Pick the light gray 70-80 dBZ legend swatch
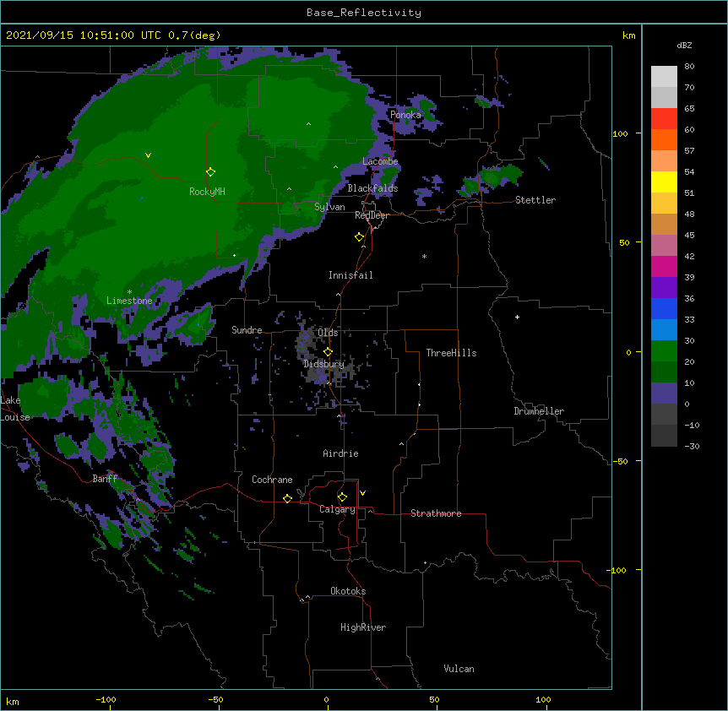Screen dimensions: 728x711 tap(664, 77)
